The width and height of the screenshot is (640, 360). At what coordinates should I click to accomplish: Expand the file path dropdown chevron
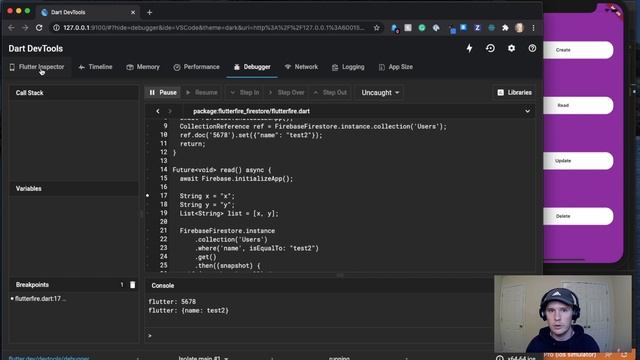click(527, 111)
